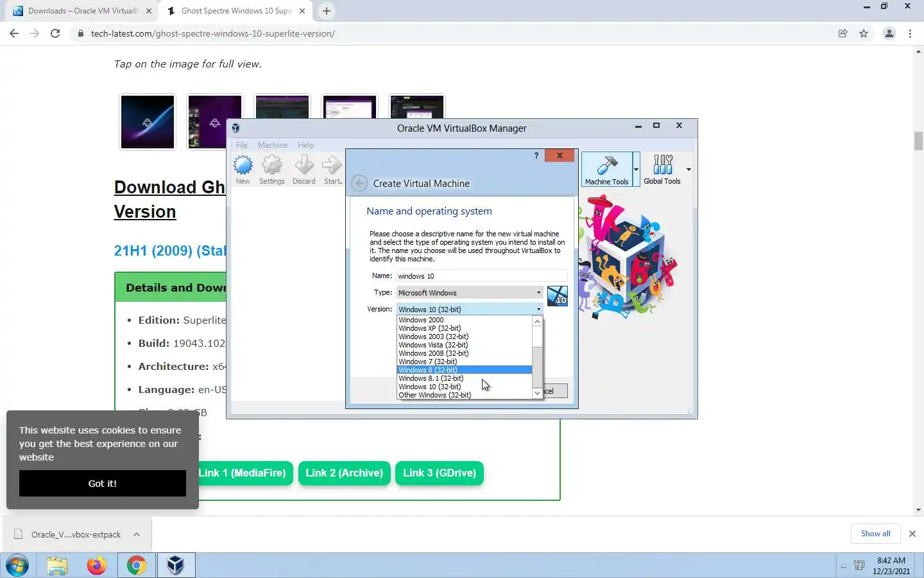Screen dimensions: 924x578
Task: Click version list scroll up arrow
Action: 538,321
